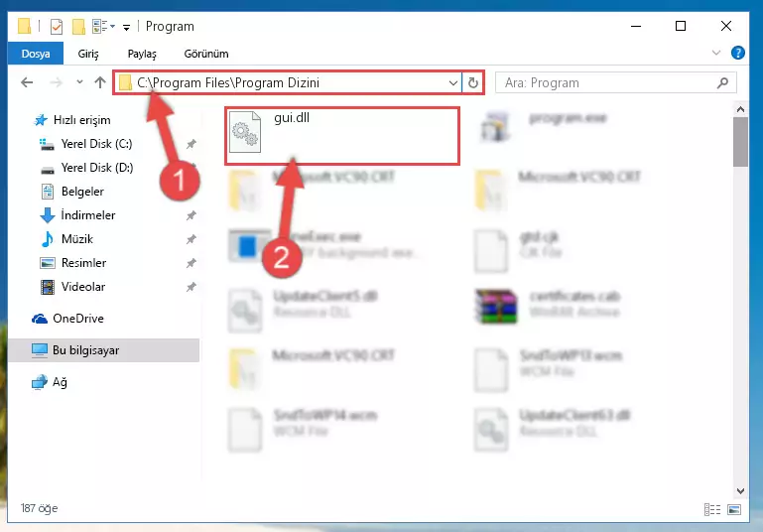Image resolution: width=763 pixels, height=532 pixels.
Task: Click the pin icon beside Müzik
Action: pyautogui.click(x=191, y=239)
